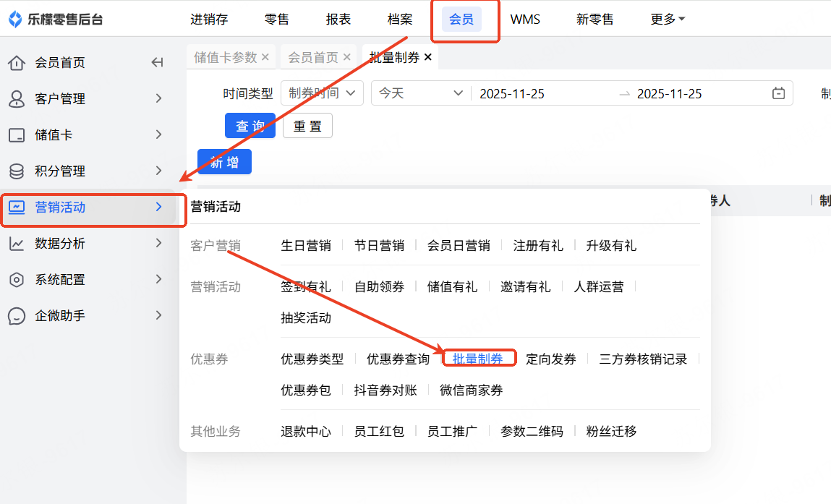Click the 查询 button
The height and width of the screenshot is (504, 831).
pyautogui.click(x=250, y=126)
